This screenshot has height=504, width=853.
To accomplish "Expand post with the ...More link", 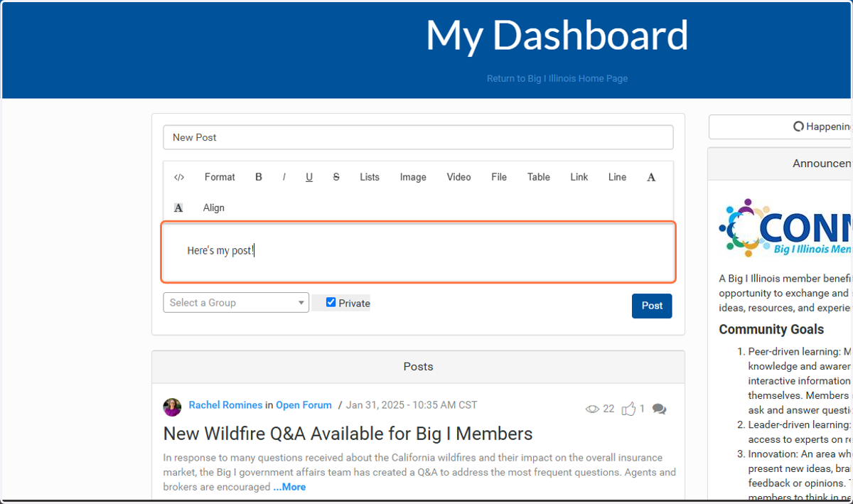I will tap(289, 487).
